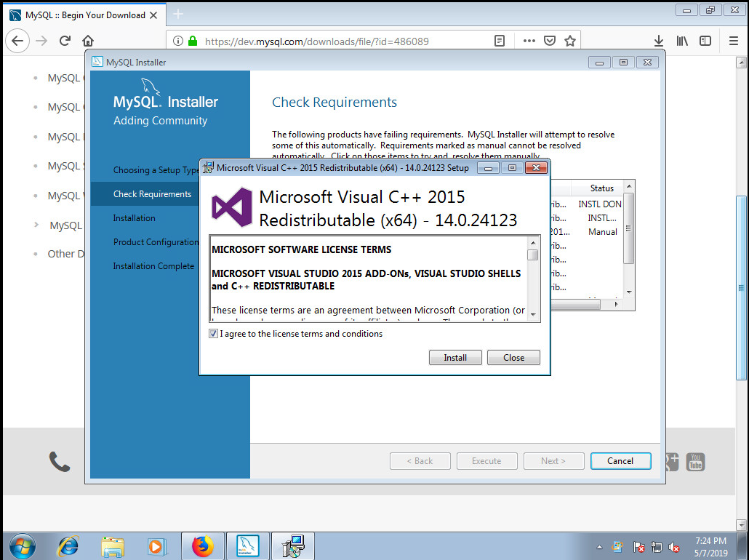
Task: Switch to Firefox on taskbar
Action: click(x=203, y=546)
